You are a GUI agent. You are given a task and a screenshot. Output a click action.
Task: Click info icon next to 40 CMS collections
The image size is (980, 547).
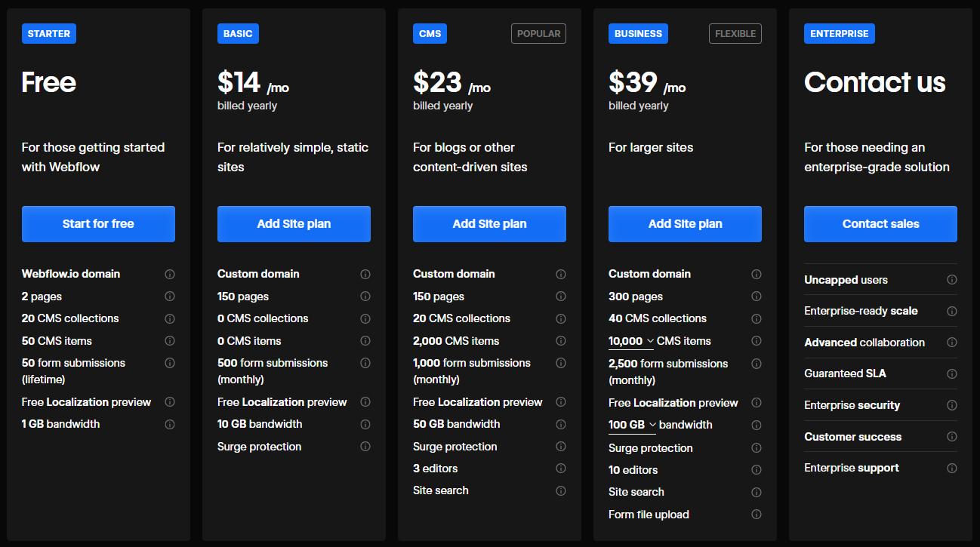(757, 318)
